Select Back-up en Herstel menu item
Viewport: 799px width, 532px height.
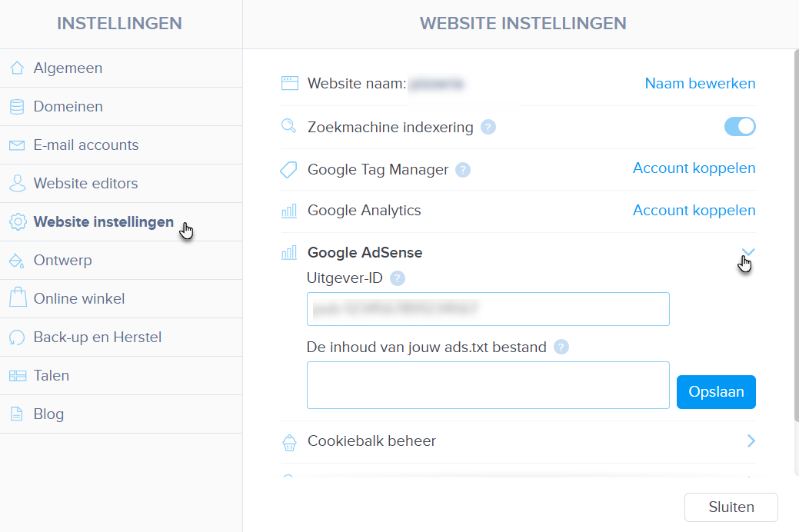97,337
